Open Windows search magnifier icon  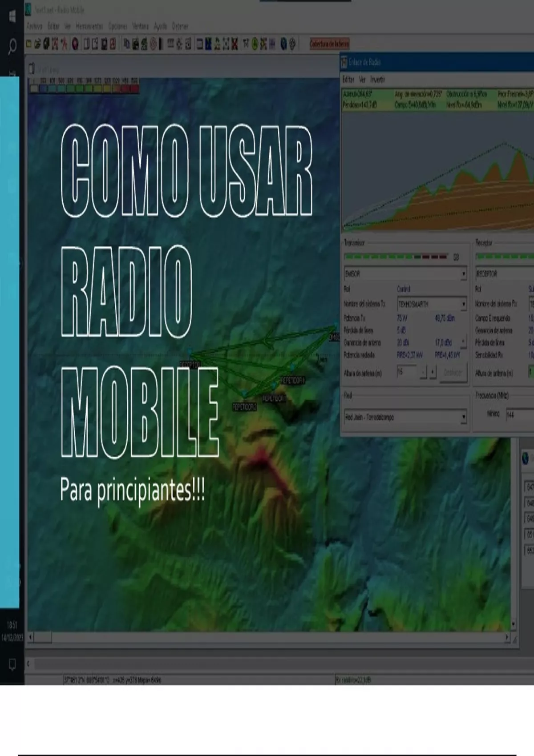[x=12, y=46]
